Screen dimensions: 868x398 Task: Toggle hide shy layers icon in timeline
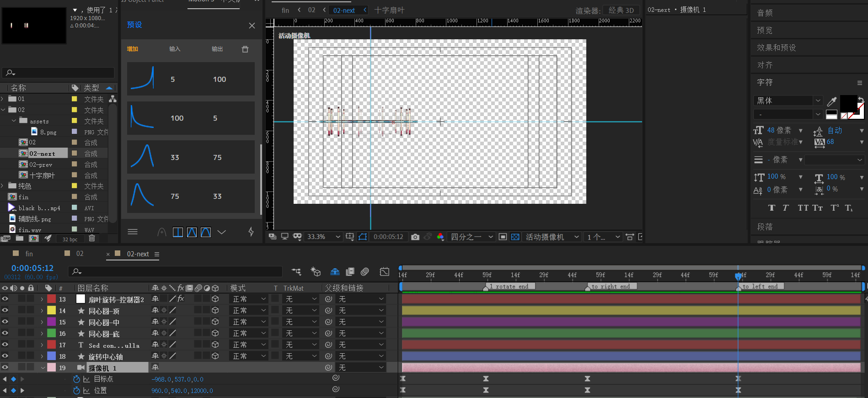click(x=335, y=272)
